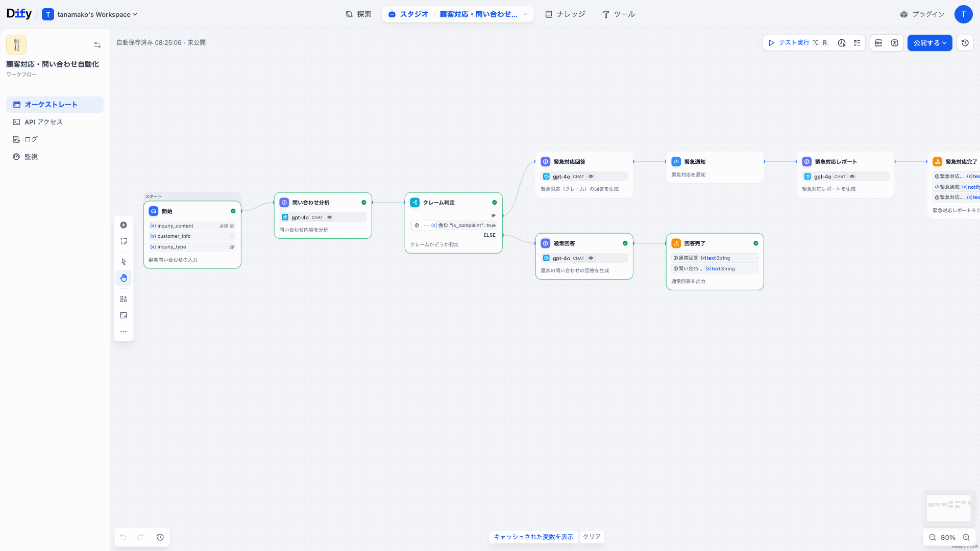980x551 pixels.
Task: Switch to the pointer selection mode
Action: pyautogui.click(x=123, y=261)
